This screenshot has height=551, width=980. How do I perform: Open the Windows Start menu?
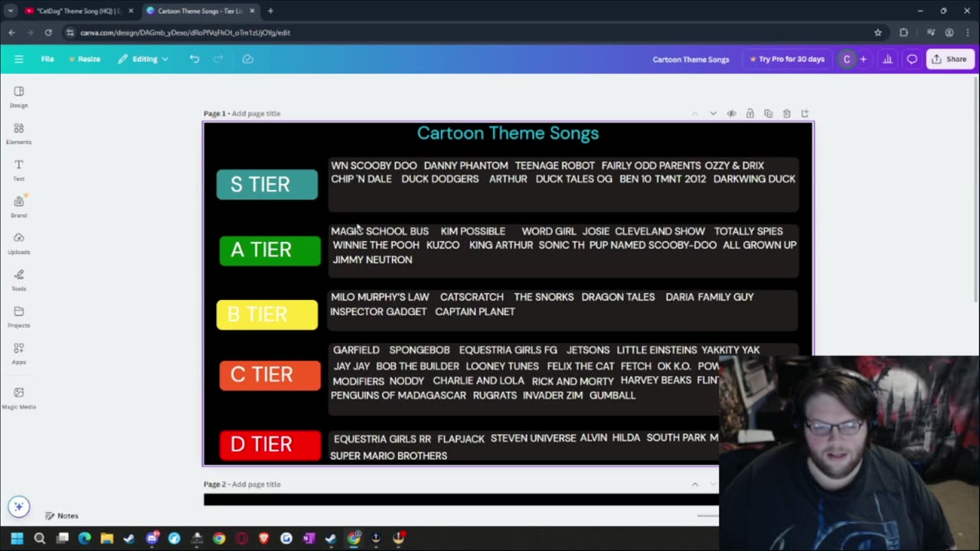[17, 538]
